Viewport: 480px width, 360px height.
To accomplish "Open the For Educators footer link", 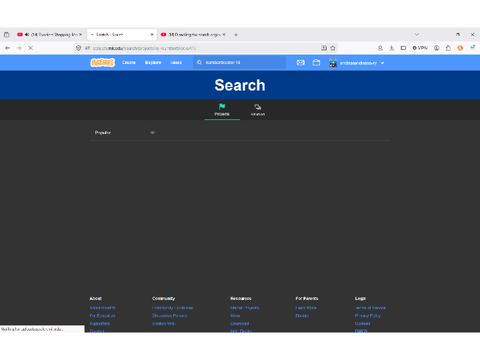I will pos(102,316).
